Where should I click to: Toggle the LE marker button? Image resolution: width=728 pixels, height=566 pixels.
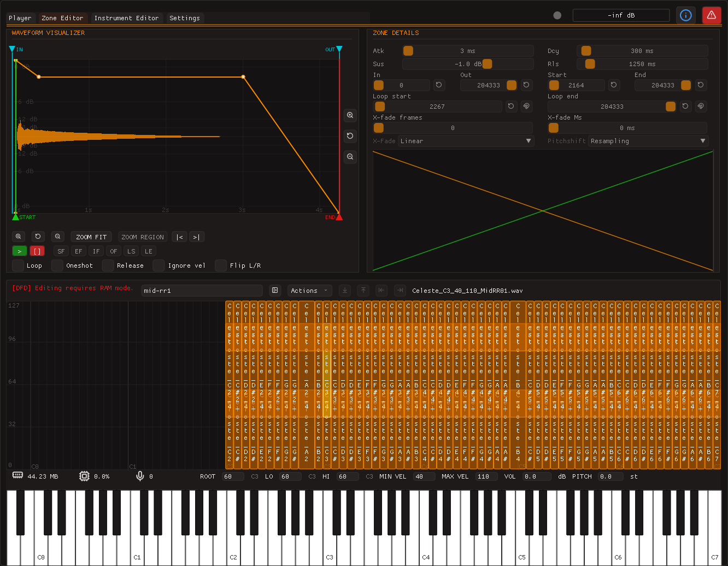(x=149, y=251)
